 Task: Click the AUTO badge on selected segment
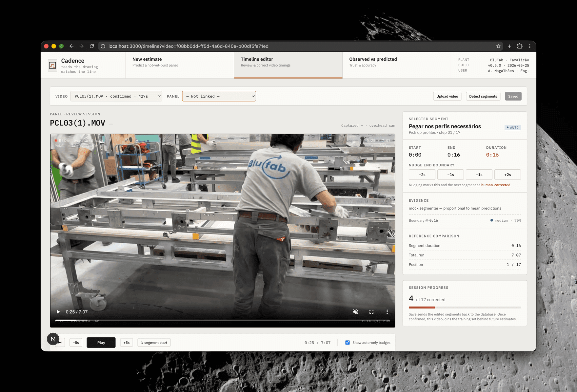tap(512, 128)
